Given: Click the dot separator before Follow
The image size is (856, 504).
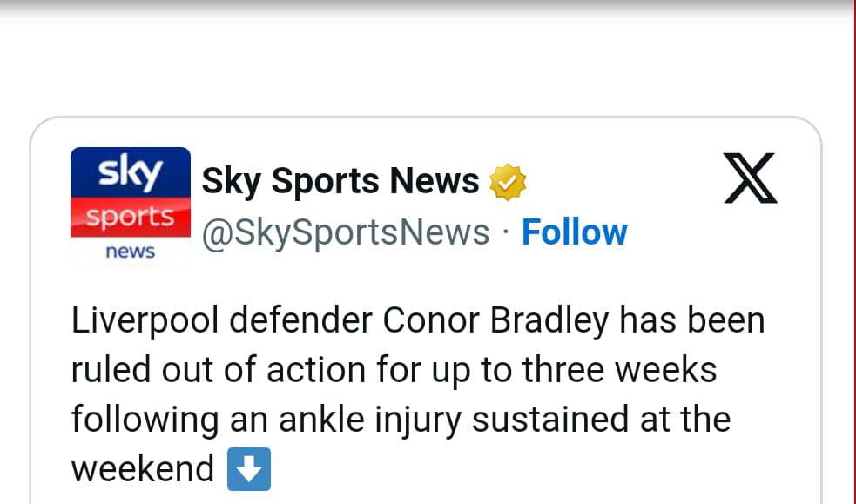Looking at the screenshot, I should tap(506, 233).
